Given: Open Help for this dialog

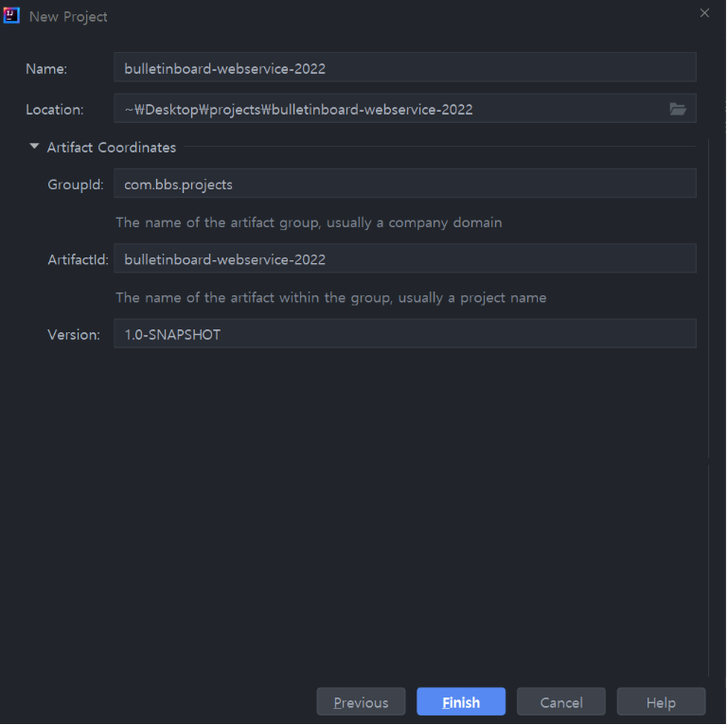Looking at the screenshot, I should point(661,701).
